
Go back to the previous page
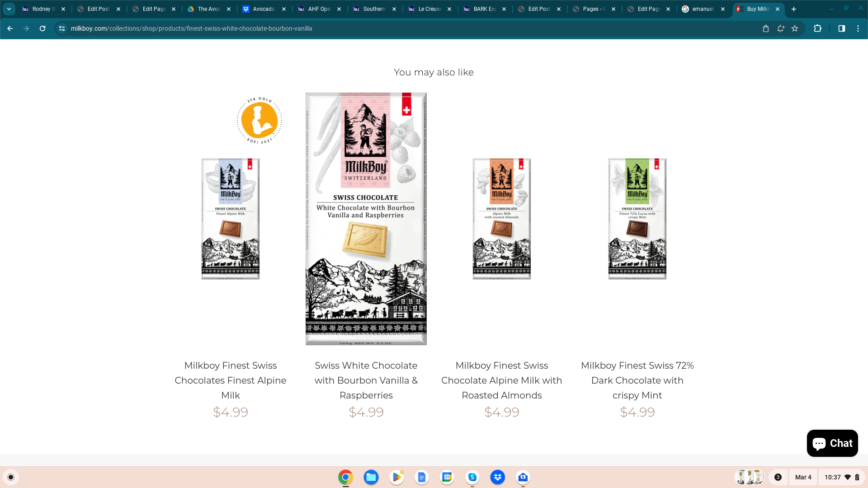(x=10, y=28)
